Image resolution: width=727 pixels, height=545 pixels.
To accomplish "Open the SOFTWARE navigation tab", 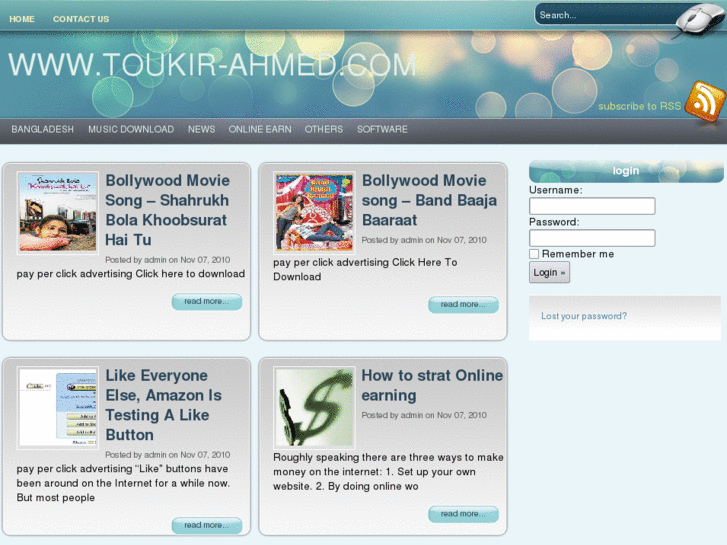I will [x=382, y=129].
